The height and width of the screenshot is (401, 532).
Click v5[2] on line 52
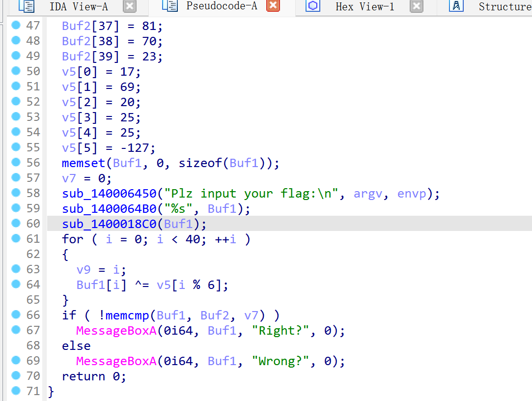pyautogui.click(x=80, y=103)
